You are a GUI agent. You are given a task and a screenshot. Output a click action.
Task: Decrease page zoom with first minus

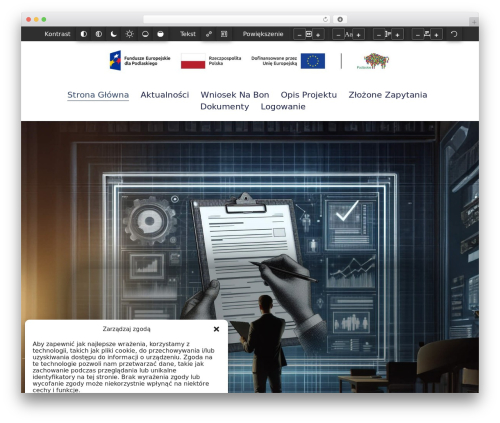pyautogui.click(x=299, y=34)
